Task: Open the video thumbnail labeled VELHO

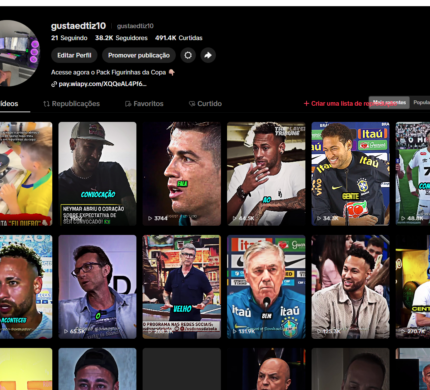Action: [x=182, y=287]
